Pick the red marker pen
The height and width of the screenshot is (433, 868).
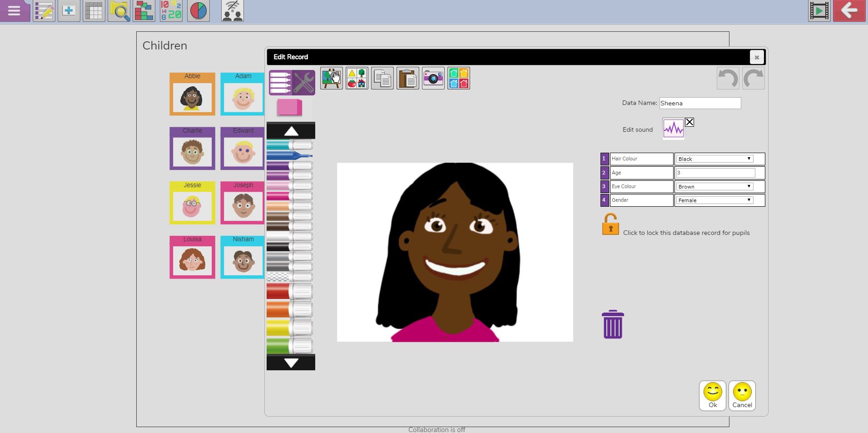coord(289,291)
